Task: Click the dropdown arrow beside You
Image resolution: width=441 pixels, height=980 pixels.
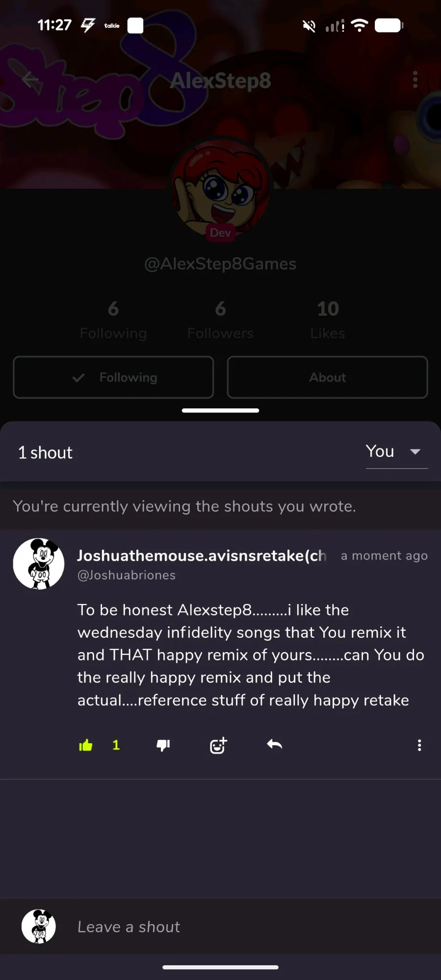Action: coord(415,452)
